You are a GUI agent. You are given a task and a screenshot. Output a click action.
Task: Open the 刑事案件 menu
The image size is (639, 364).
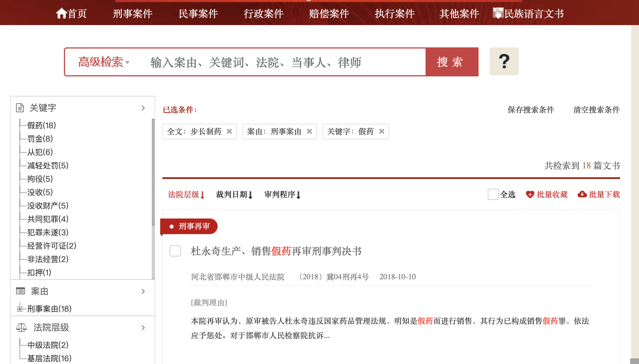pos(133,13)
